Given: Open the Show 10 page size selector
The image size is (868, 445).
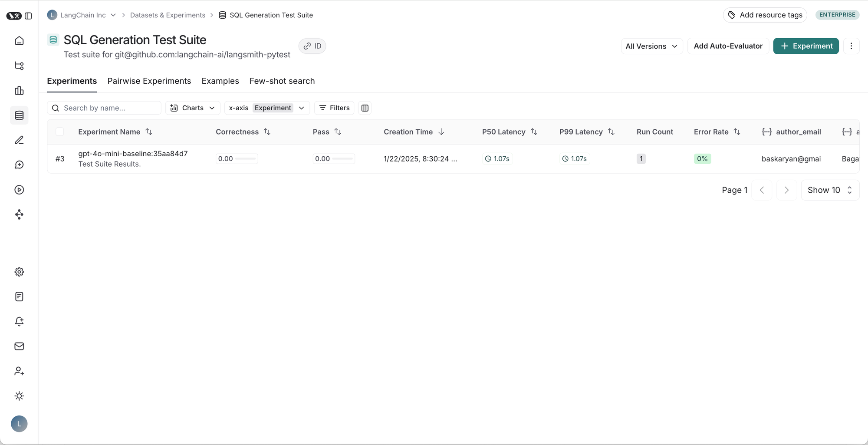Looking at the screenshot, I should pos(830,190).
